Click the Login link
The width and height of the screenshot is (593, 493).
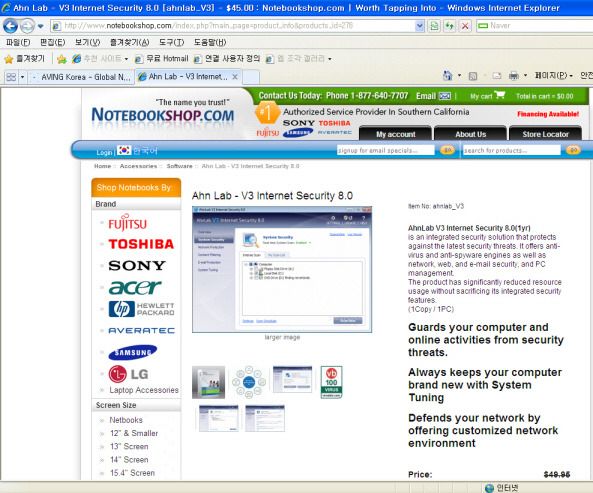tap(104, 152)
